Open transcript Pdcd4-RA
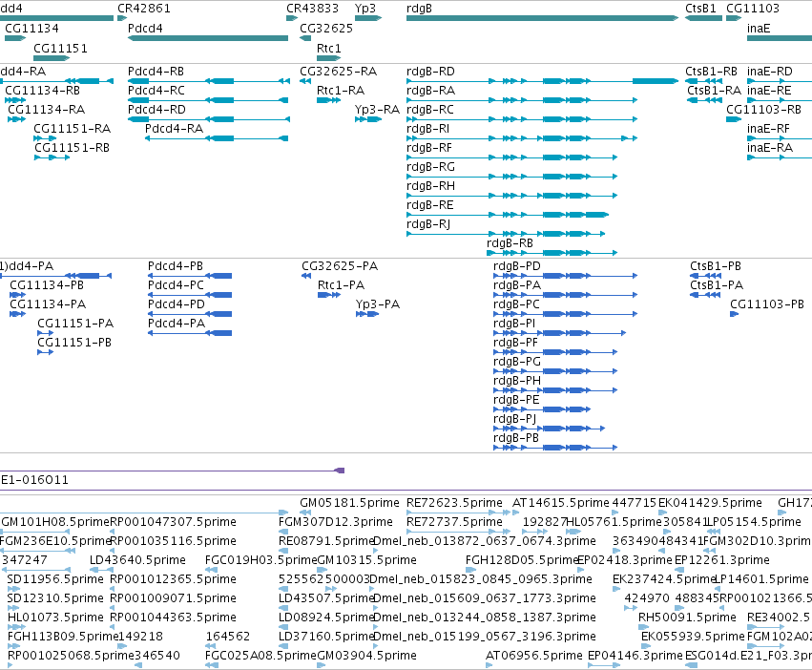The image size is (812, 670). click(174, 129)
